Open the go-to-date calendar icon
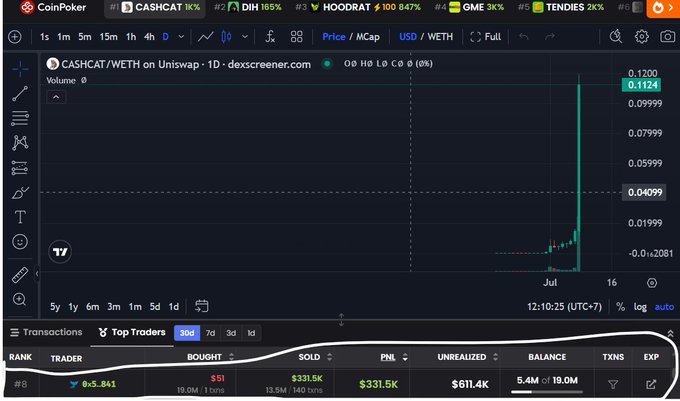The width and height of the screenshot is (680, 401). point(201,306)
